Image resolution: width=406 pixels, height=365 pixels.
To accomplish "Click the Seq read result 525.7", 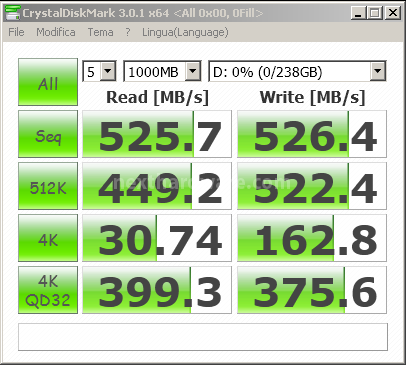I will [x=157, y=134].
